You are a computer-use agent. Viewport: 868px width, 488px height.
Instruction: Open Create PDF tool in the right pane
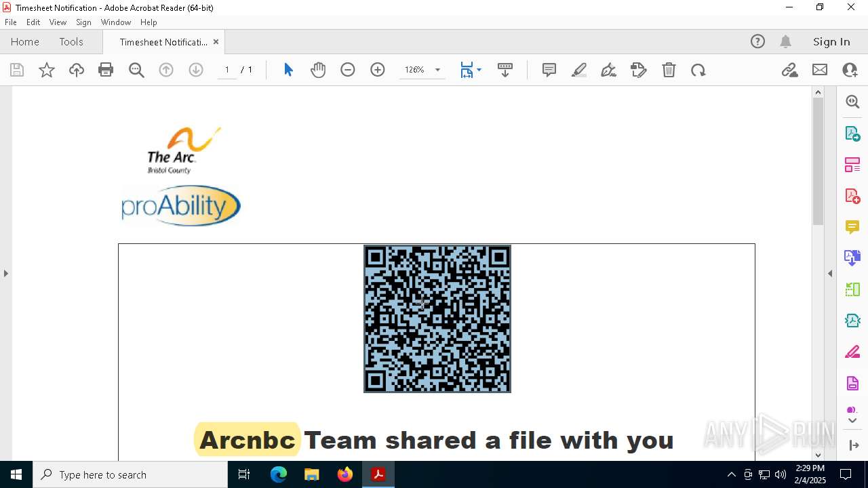pos(852,196)
